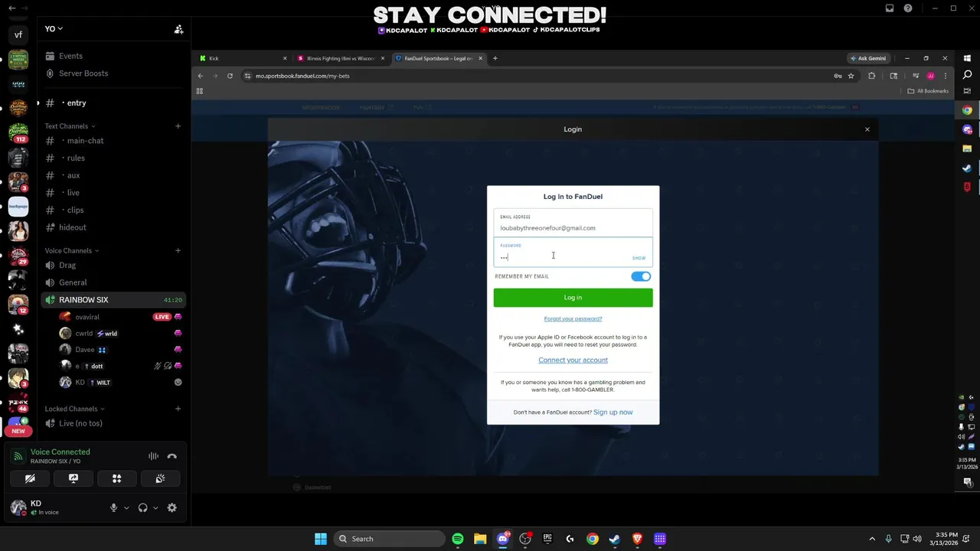Image resolution: width=980 pixels, height=551 pixels.
Task: Expand the YO server dropdown
Action: point(54,29)
